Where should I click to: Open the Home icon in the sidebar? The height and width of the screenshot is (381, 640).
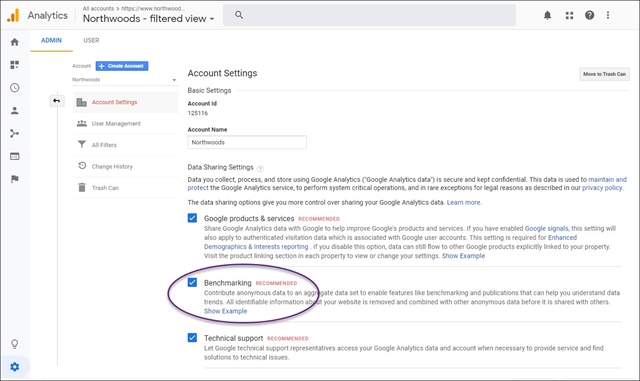15,42
